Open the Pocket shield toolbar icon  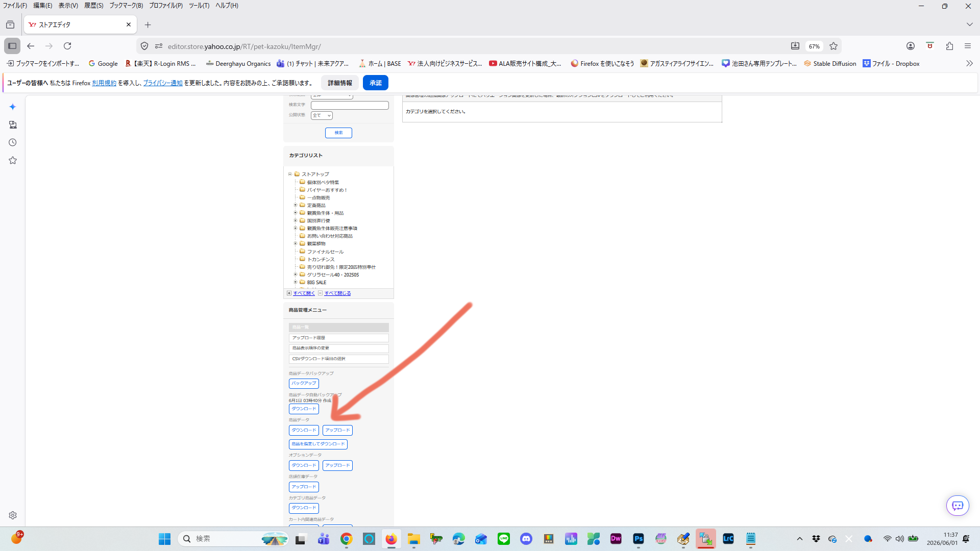coord(930,46)
